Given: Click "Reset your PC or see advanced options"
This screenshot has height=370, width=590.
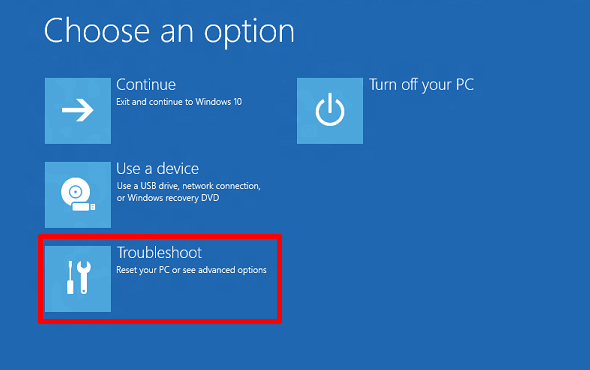Looking at the screenshot, I should (192, 270).
